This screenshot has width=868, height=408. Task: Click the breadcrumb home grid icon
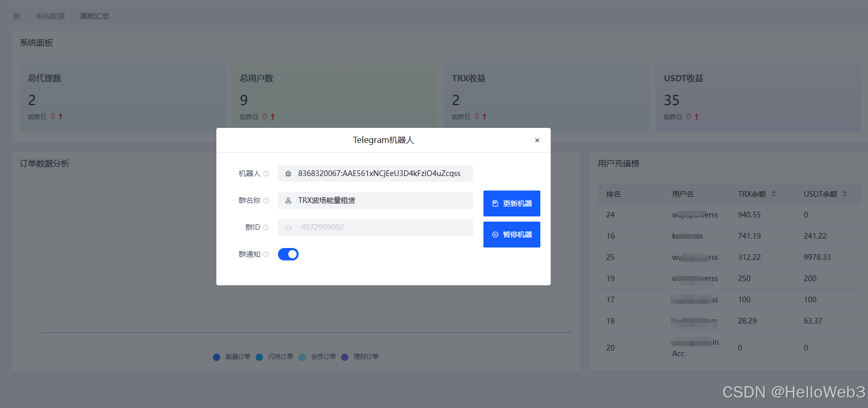pos(17,16)
